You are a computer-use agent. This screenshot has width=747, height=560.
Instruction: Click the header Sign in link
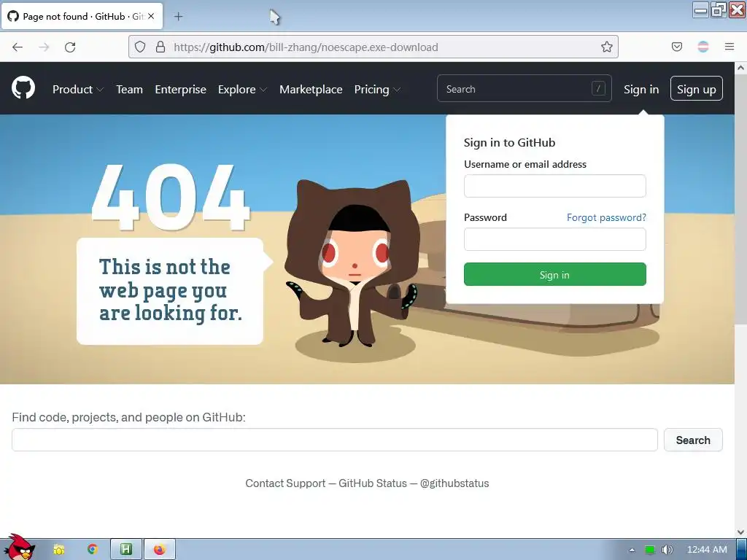click(x=641, y=89)
